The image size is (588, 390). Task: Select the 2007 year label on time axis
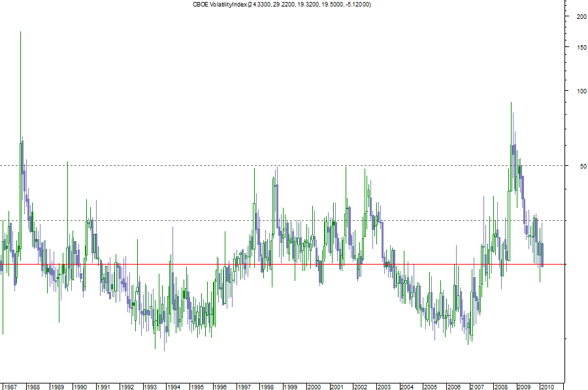pos(478,387)
